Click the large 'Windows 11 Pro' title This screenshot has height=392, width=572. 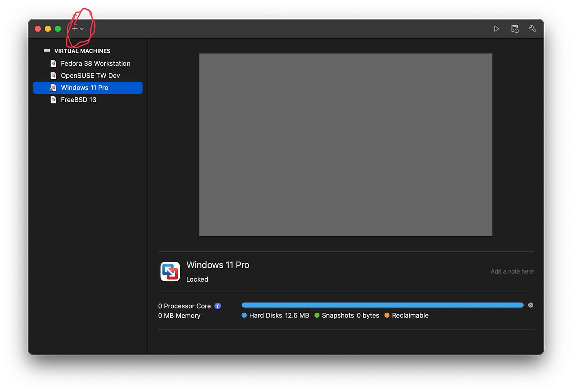click(x=218, y=265)
